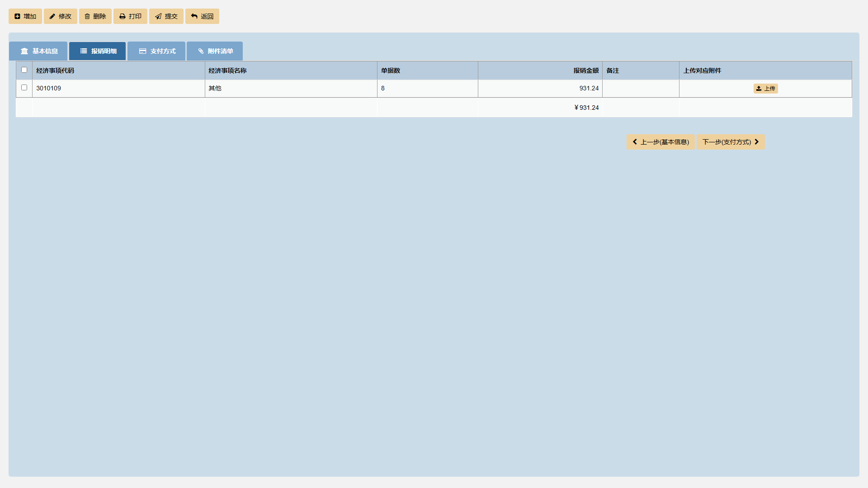Click the 修改 (edit) button
Screen dimensions: 868x488
(x=61, y=16)
